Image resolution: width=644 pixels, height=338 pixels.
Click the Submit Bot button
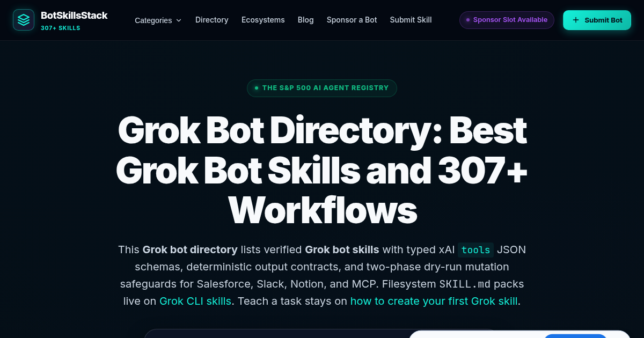coord(597,20)
